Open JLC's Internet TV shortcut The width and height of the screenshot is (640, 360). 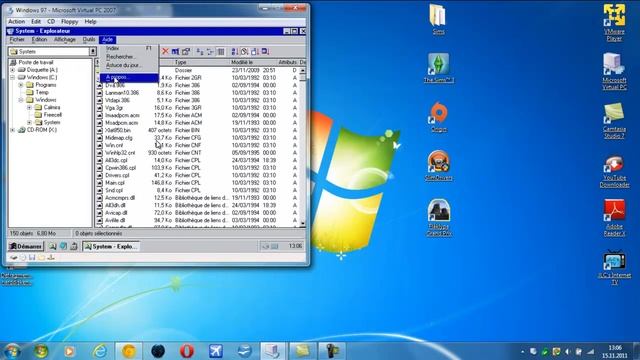(614, 267)
